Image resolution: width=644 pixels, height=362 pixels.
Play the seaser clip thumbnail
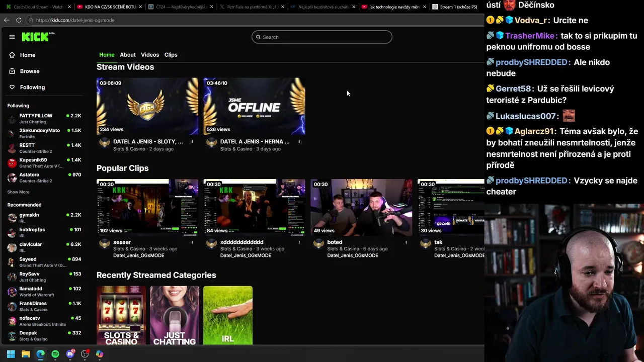pyautogui.click(x=147, y=207)
